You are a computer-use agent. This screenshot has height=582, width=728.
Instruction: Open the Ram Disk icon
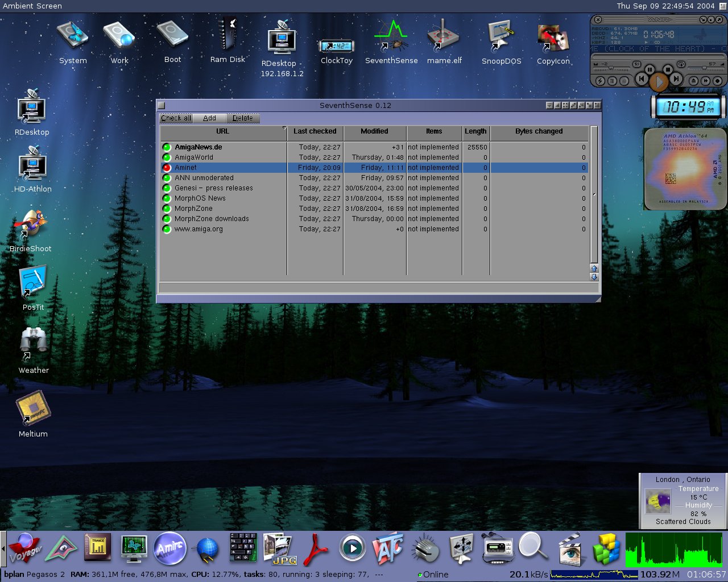(x=227, y=40)
